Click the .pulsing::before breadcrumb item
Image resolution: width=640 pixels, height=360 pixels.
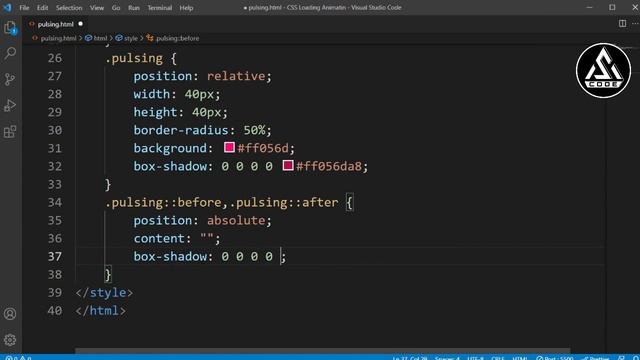[x=173, y=38]
